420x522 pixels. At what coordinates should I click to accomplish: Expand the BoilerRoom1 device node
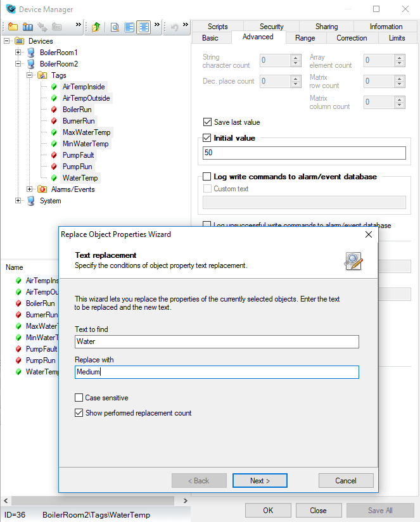(x=18, y=53)
